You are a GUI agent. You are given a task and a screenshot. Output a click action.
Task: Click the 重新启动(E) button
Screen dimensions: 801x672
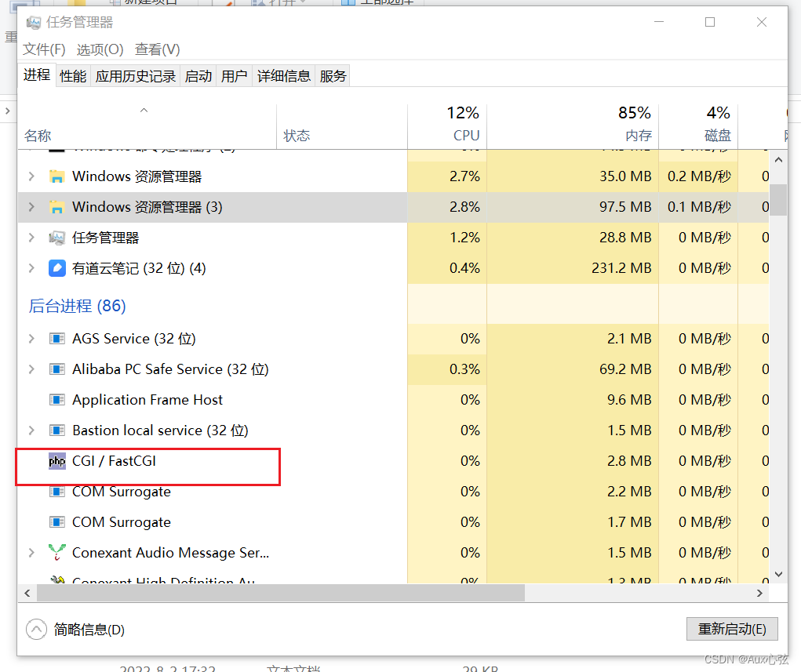732,629
